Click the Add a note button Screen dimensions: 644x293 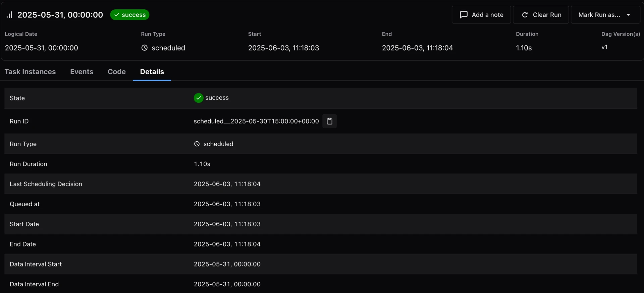481,15
